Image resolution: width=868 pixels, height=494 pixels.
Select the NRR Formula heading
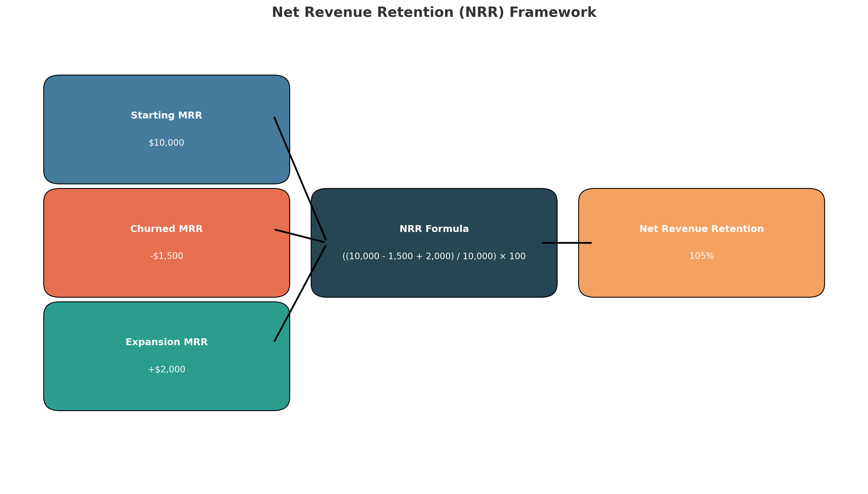(434, 229)
